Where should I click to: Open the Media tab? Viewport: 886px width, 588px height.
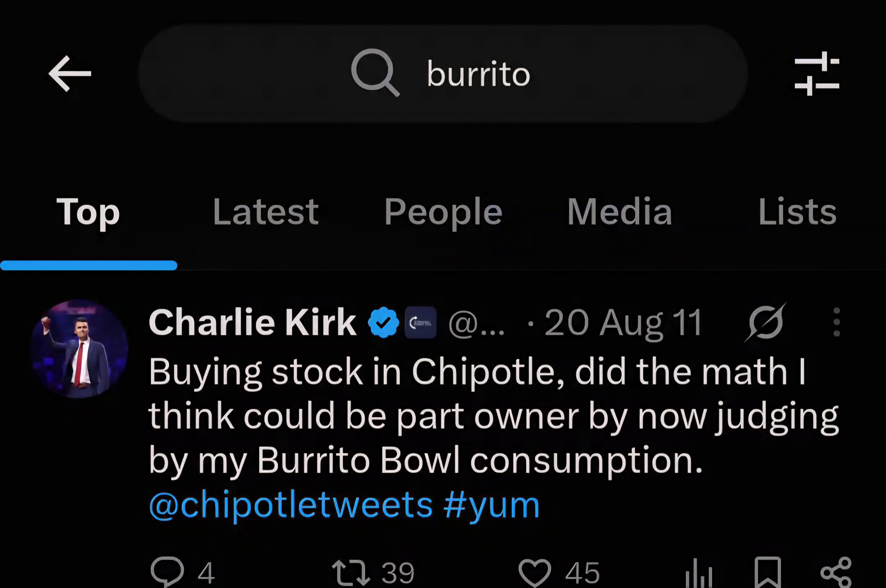[x=620, y=212]
